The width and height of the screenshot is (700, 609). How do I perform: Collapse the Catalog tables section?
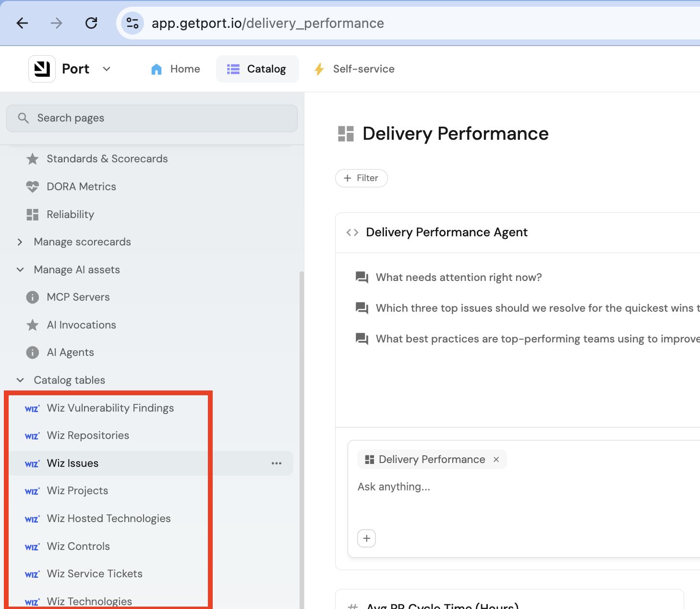[20, 380]
